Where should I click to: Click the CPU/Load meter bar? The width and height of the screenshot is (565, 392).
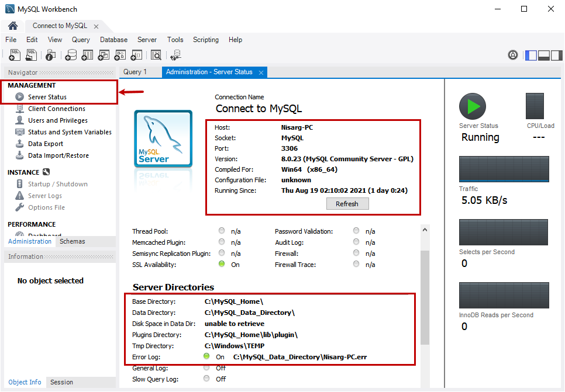click(535, 106)
